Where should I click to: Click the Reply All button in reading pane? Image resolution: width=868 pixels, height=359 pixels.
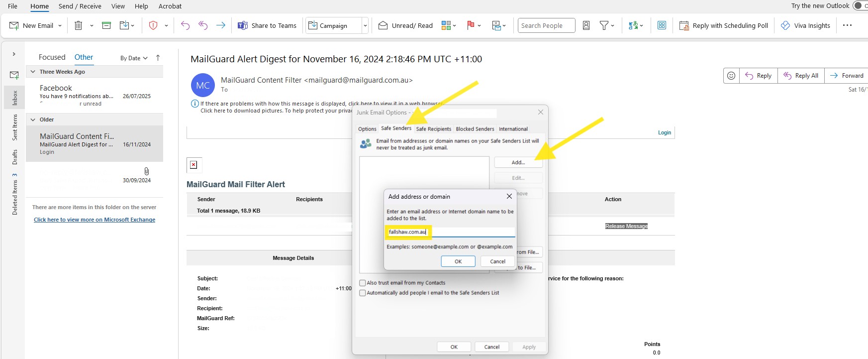pos(801,76)
